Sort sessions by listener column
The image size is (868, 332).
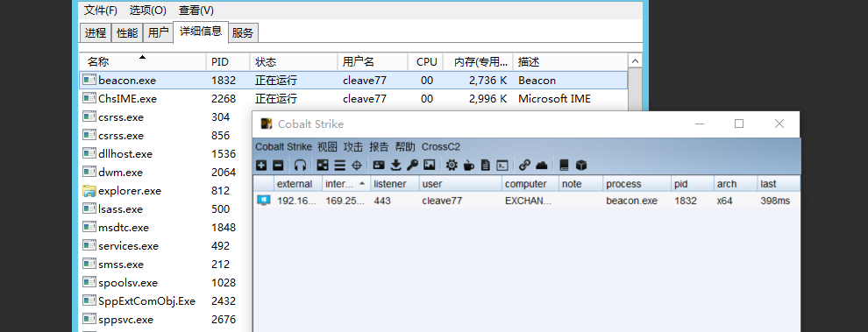pos(394,184)
